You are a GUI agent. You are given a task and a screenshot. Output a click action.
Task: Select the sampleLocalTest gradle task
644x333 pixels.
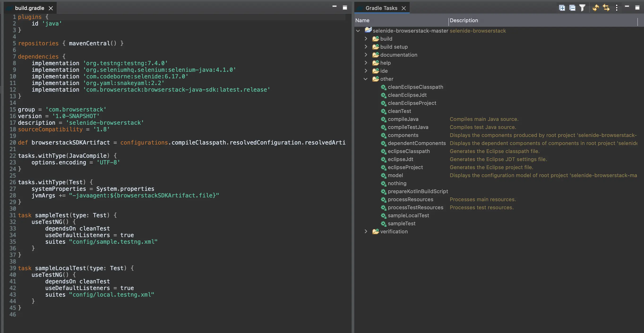tap(408, 215)
